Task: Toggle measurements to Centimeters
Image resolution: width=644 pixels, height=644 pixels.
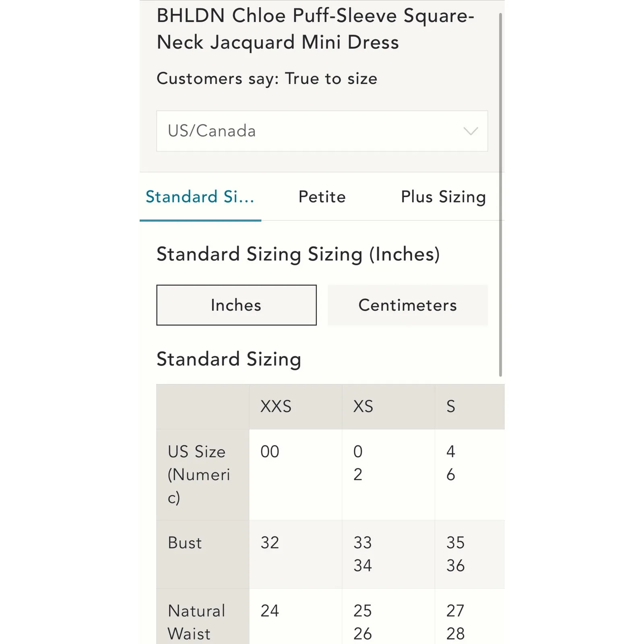Action: [407, 305]
